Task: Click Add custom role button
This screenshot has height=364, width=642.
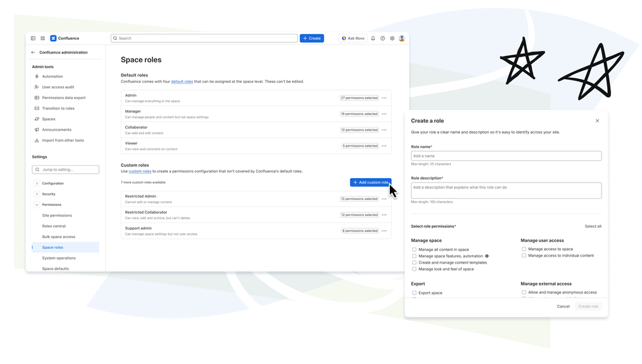Action: click(371, 182)
